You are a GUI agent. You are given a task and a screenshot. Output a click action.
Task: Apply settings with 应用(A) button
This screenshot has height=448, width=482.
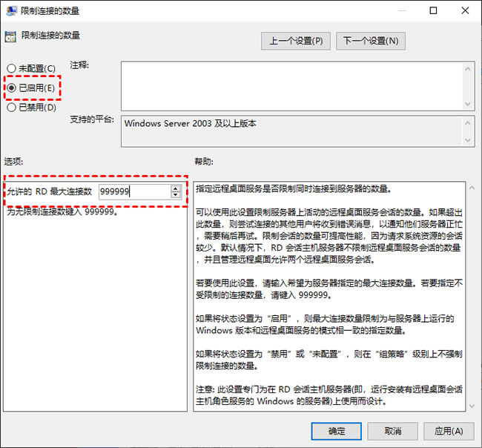click(449, 431)
